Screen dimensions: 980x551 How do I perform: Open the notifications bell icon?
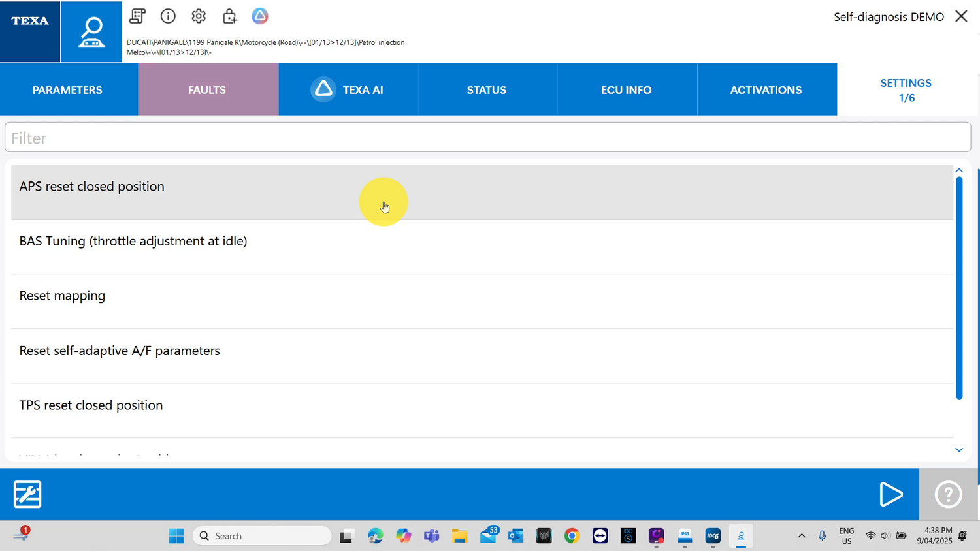coord(962,536)
